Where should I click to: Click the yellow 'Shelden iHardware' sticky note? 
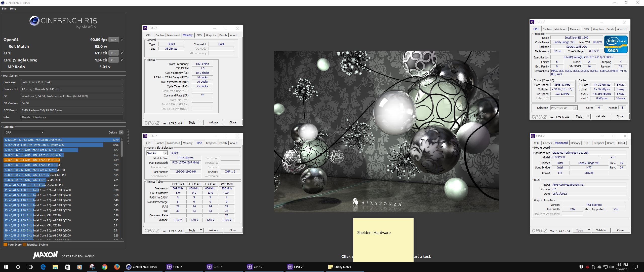(383, 240)
